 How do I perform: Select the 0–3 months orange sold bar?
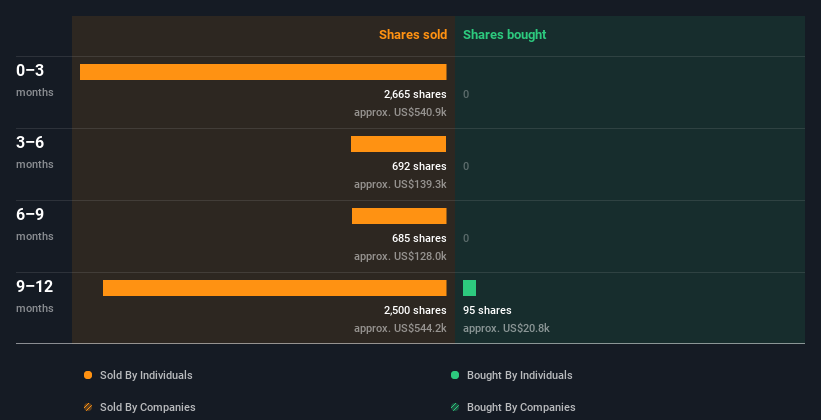tap(263, 72)
